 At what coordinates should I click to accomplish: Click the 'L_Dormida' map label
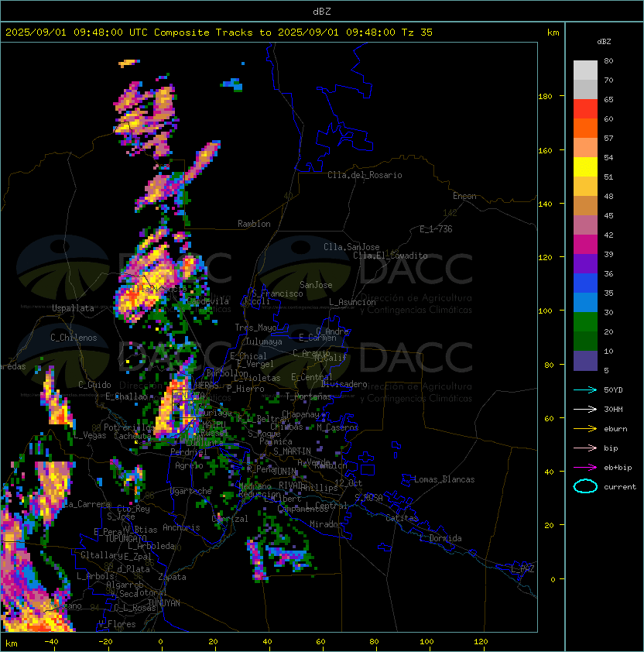(440, 538)
